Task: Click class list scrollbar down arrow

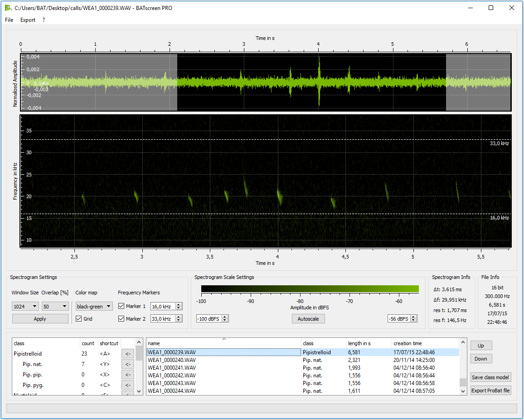Action: click(x=139, y=391)
